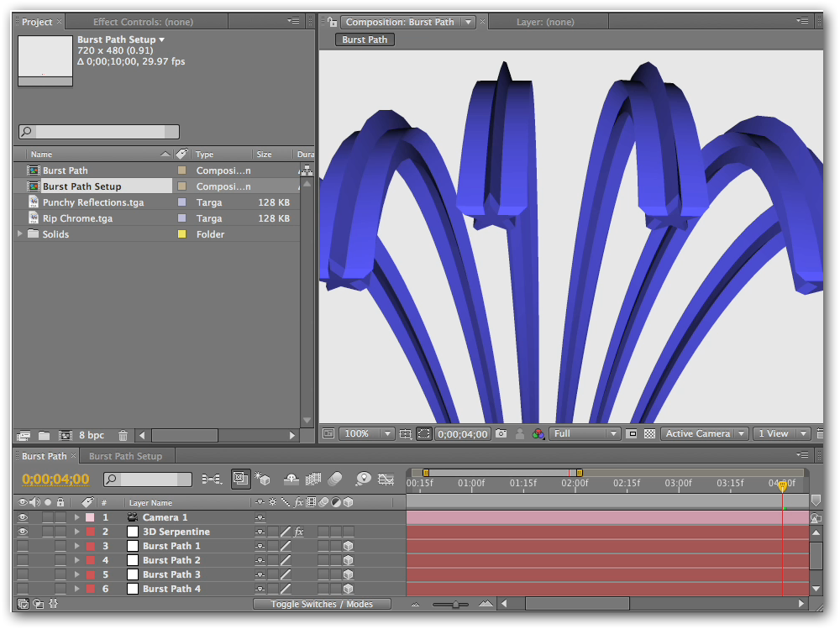Open the Composition Mini-Flowchart icon
The width and height of the screenshot is (840, 629).
pyautogui.click(x=213, y=479)
